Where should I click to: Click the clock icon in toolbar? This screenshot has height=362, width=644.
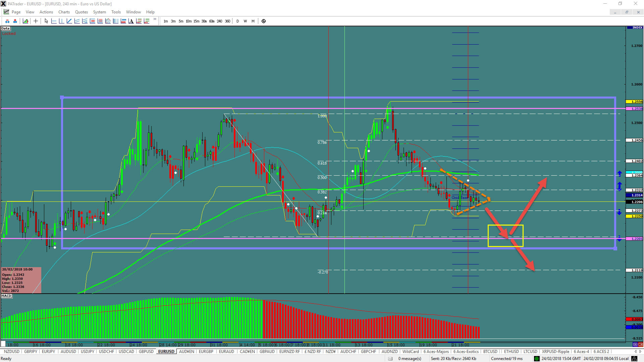263,21
